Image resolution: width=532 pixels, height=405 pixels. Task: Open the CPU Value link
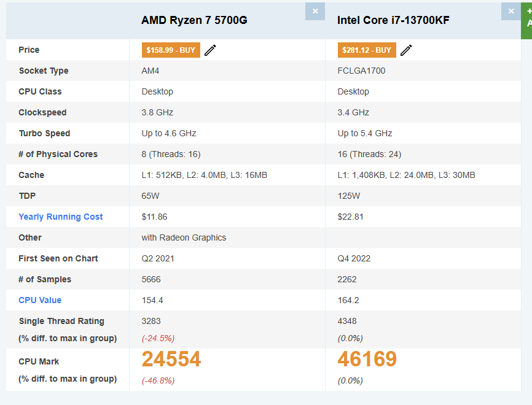(40, 300)
